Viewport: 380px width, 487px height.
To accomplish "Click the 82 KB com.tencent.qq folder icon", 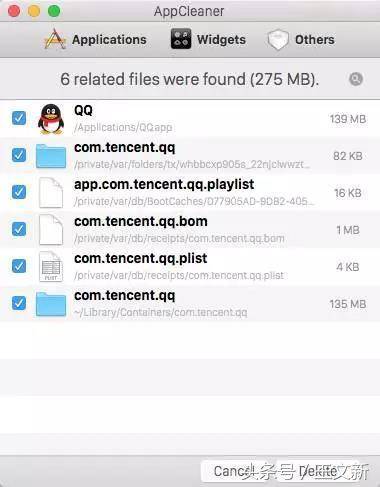I will pyautogui.click(x=51, y=156).
